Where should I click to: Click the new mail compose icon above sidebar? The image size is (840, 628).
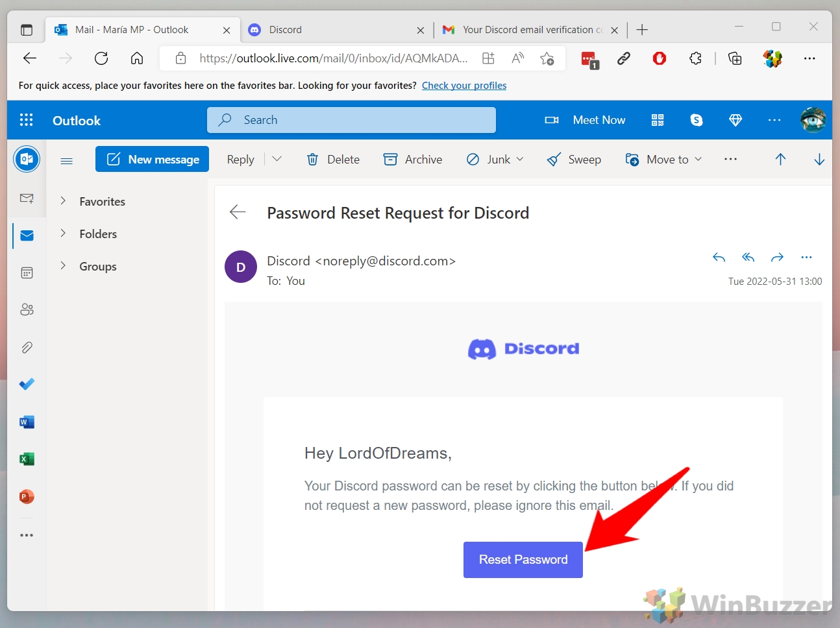pos(27,199)
